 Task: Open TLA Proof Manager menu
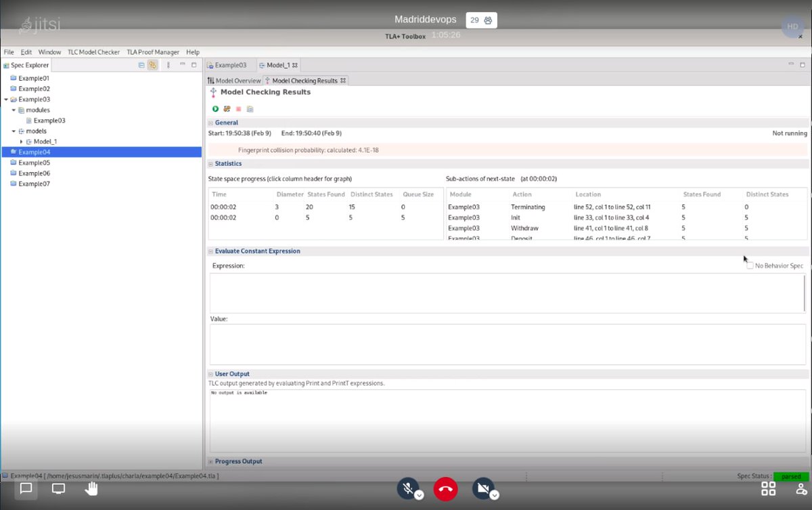153,52
